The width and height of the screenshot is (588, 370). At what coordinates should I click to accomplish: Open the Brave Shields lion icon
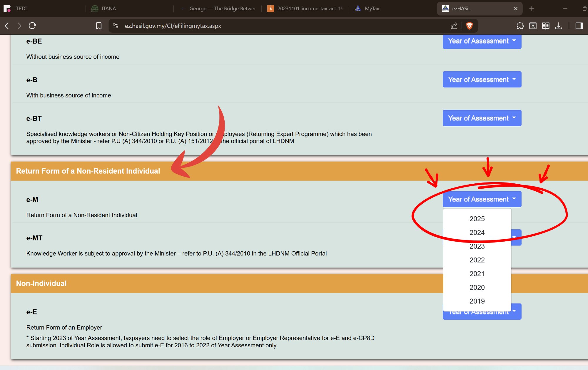click(470, 26)
